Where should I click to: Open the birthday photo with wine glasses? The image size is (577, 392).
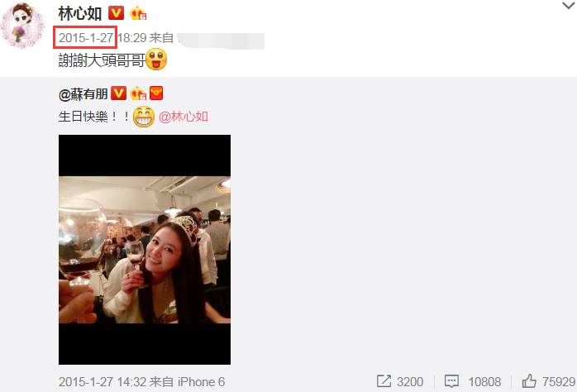point(145,250)
